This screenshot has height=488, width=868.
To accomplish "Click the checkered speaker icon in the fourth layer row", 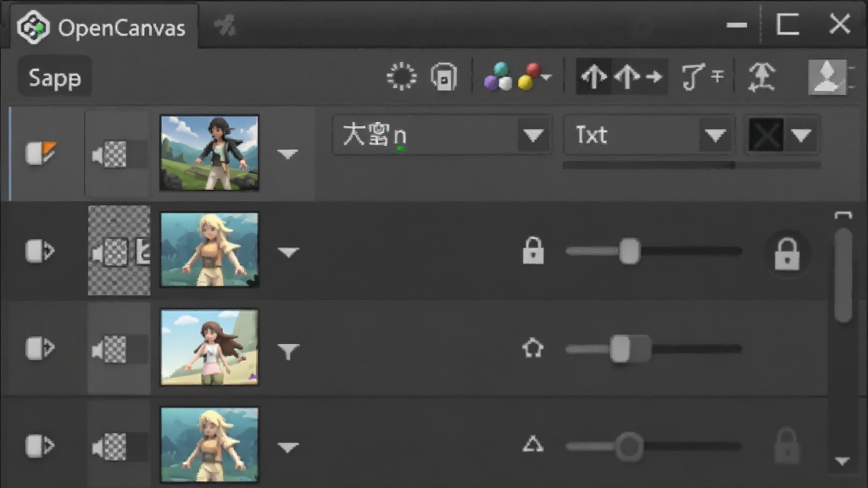I will pyautogui.click(x=109, y=446).
